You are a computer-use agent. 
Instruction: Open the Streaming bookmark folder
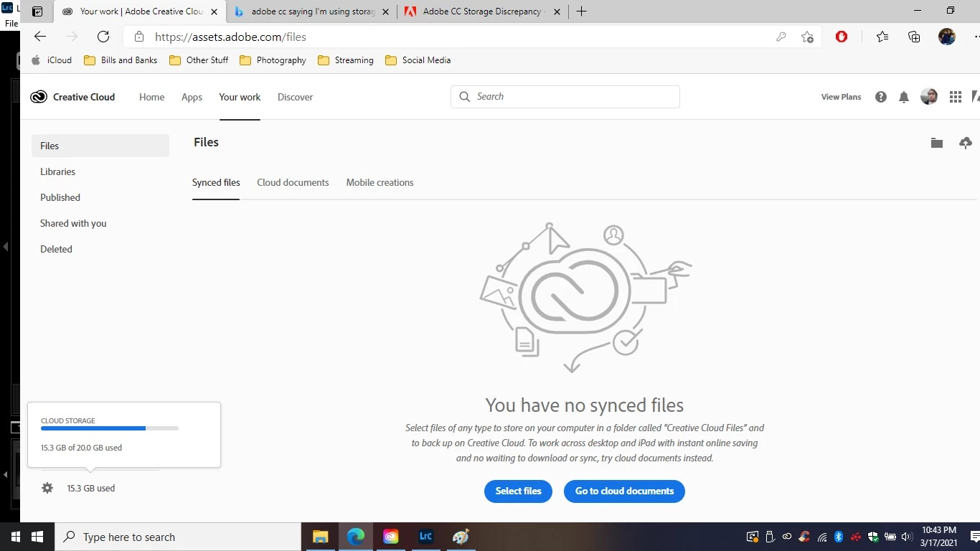click(346, 60)
